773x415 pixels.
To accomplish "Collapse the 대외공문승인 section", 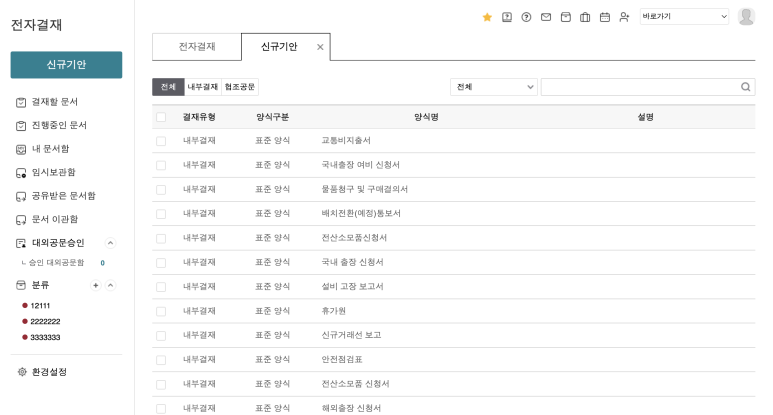I will pyautogui.click(x=110, y=243).
